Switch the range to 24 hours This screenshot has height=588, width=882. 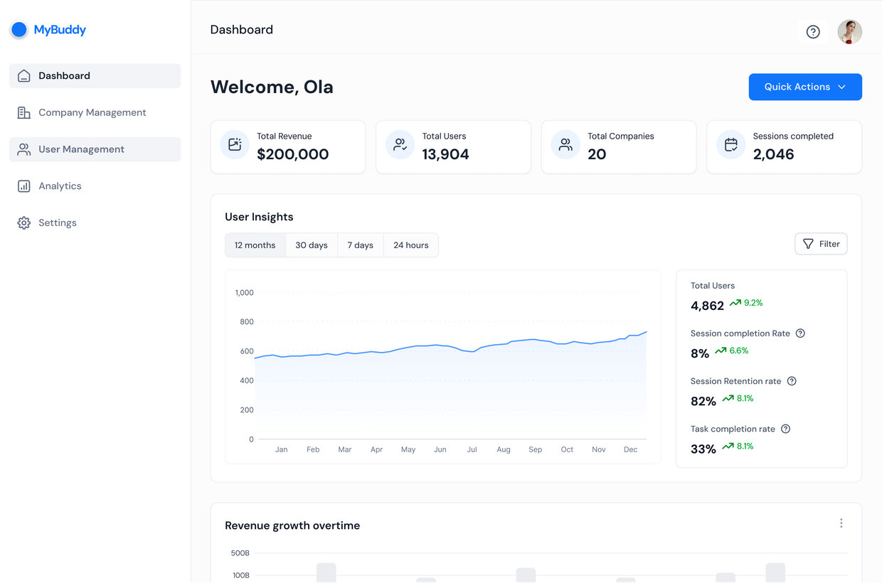pos(411,245)
